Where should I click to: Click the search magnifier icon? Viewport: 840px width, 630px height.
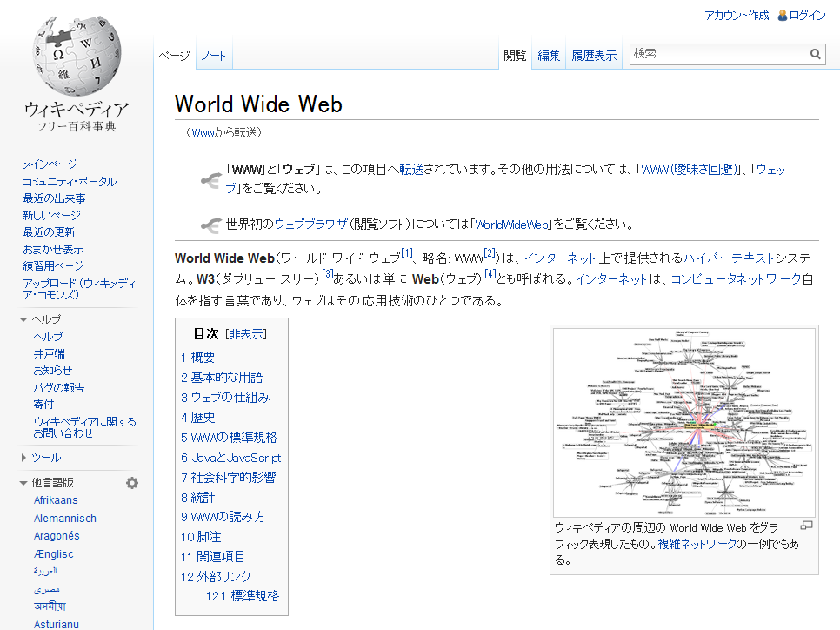click(x=816, y=54)
